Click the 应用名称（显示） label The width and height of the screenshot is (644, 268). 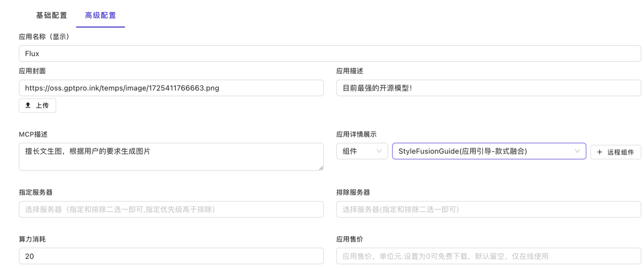[x=45, y=37]
